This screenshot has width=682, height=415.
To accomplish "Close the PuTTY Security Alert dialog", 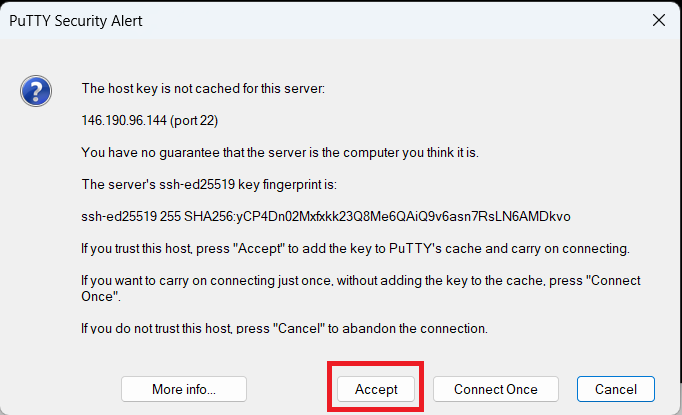I will (659, 19).
